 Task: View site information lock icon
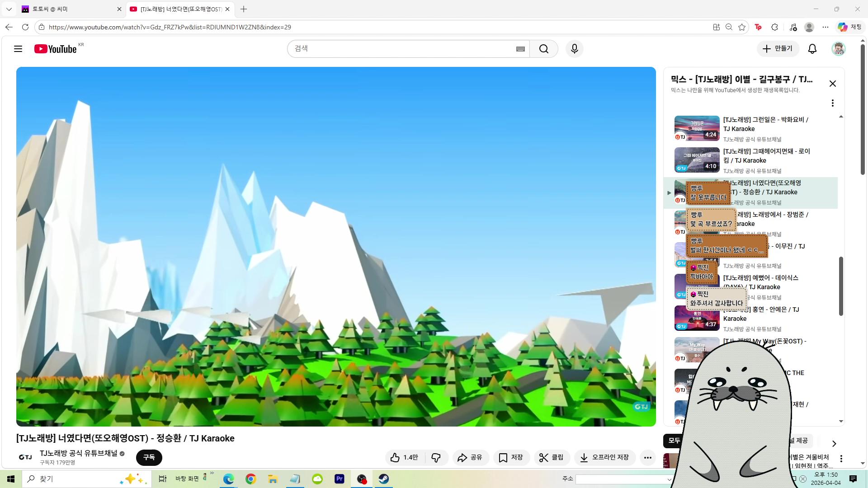(x=42, y=27)
